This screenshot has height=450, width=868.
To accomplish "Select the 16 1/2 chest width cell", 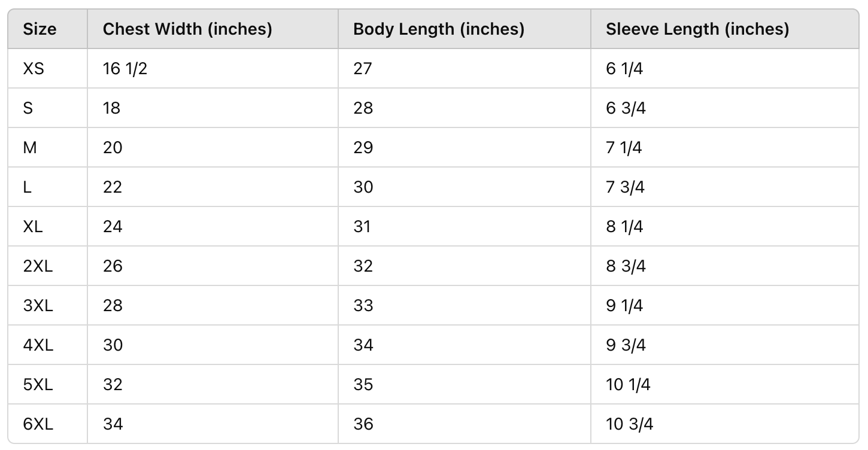I will [125, 69].
